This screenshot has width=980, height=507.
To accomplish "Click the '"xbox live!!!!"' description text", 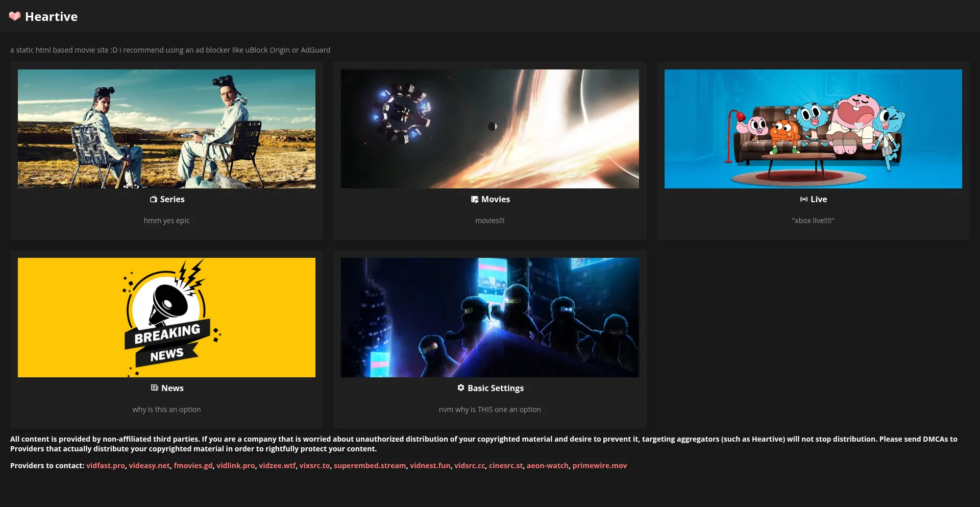I will click(x=813, y=221).
